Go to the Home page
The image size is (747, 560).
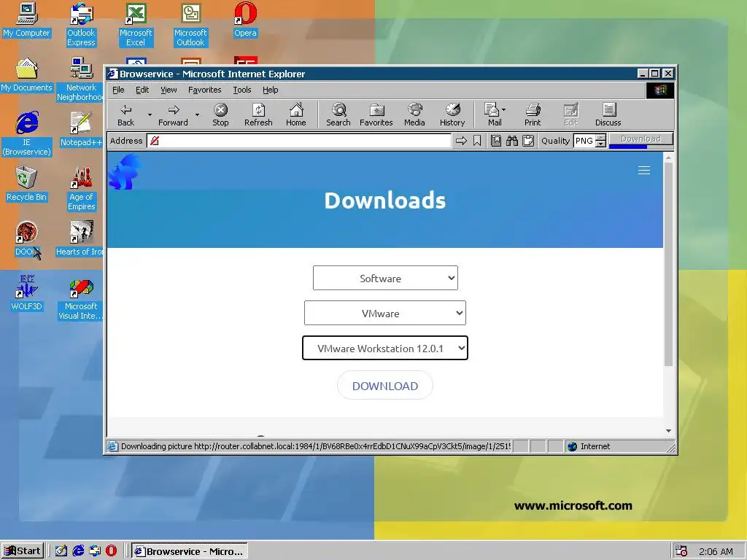tap(296, 115)
